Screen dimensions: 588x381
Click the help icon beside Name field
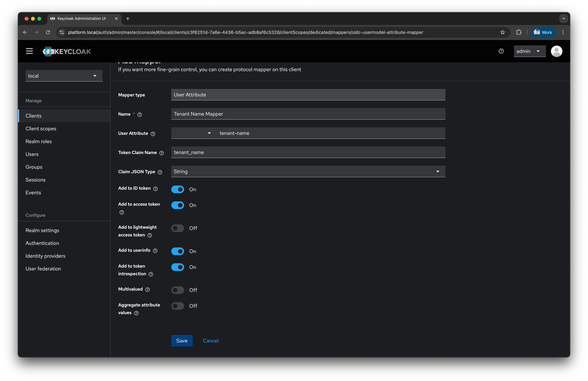(x=139, y=115)
